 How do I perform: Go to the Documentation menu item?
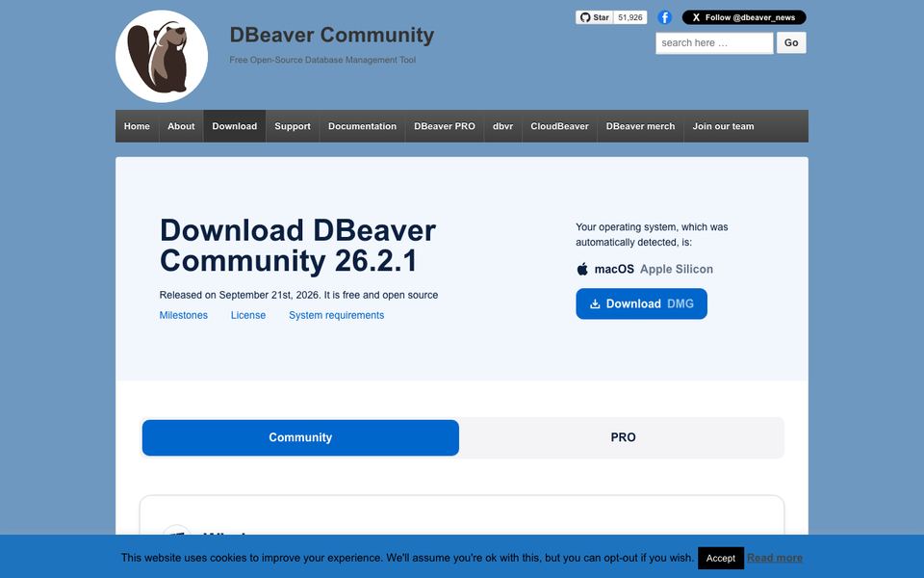[363, 126]
